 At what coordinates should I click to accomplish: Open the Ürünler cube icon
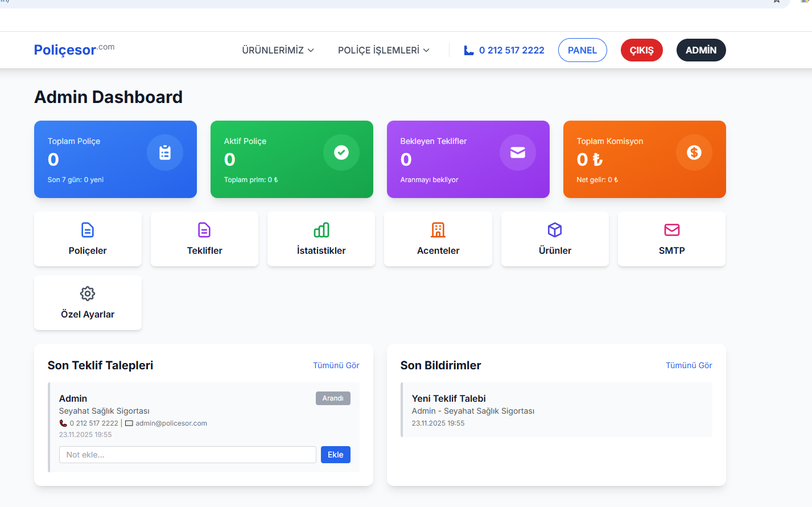pos(555,230)
